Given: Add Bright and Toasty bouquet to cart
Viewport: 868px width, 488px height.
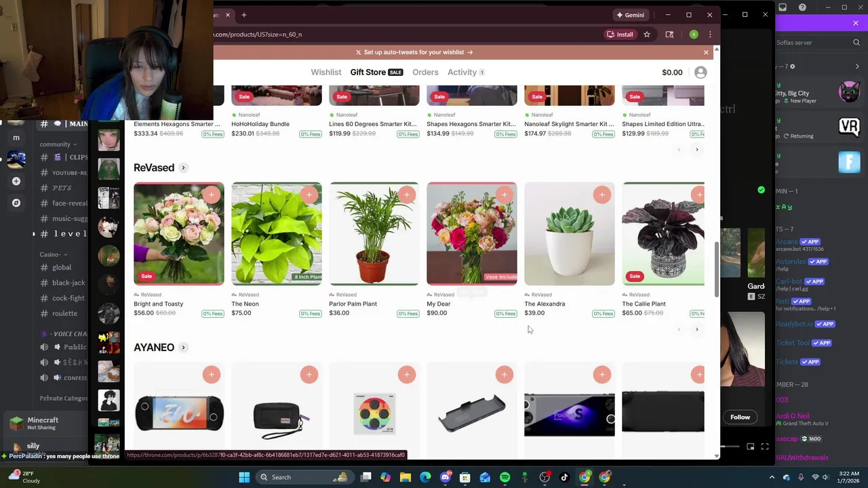Looking at the screenshot, I should [x=212, y=195].
